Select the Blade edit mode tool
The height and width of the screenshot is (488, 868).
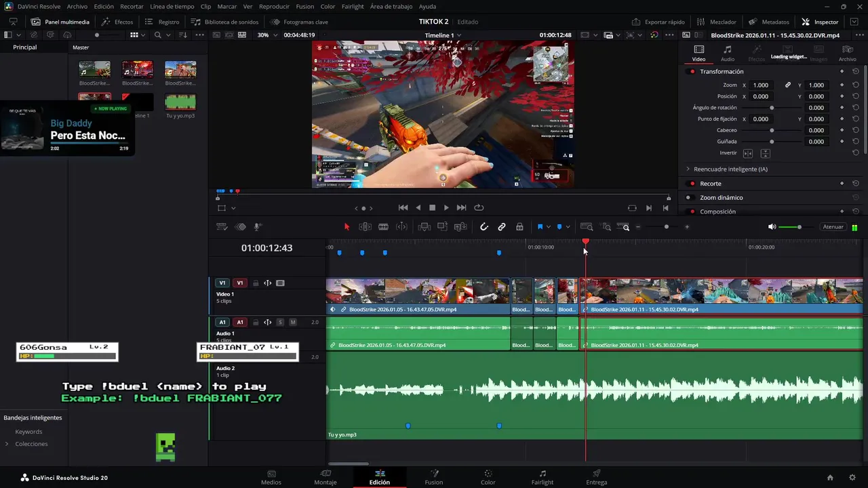click(x=383, y=227)
